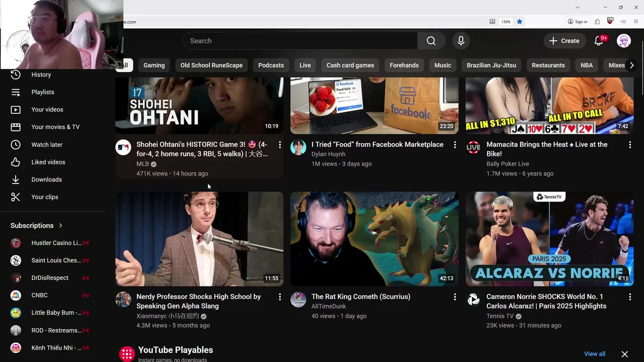644x362 pixels.
Task: Select the NBA chip
Action: pos(587,65)
